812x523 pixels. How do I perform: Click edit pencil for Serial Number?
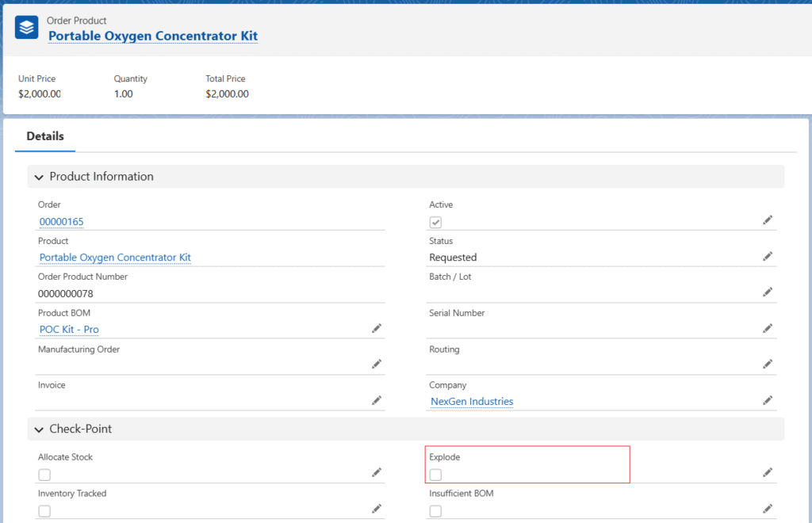click(767, 328)
